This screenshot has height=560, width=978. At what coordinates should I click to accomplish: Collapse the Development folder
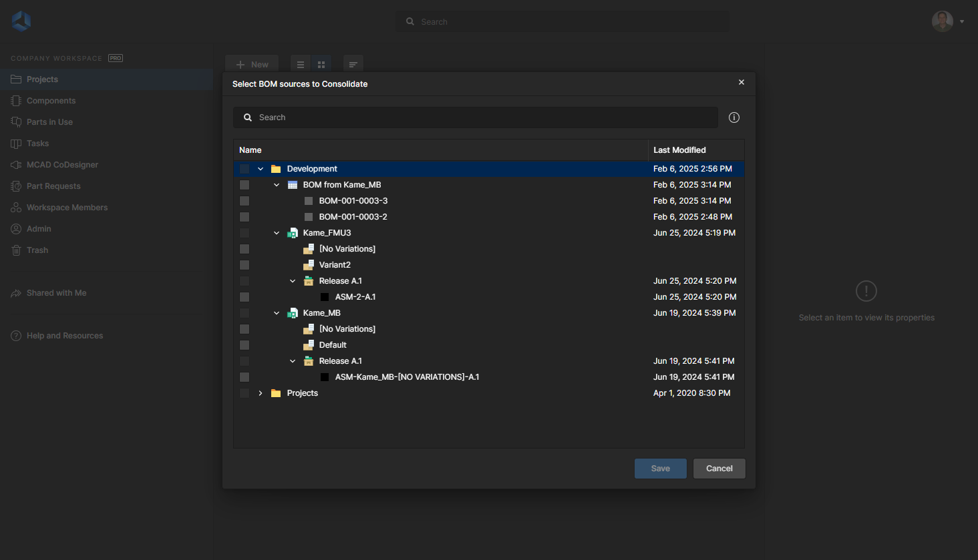[261, 169]
